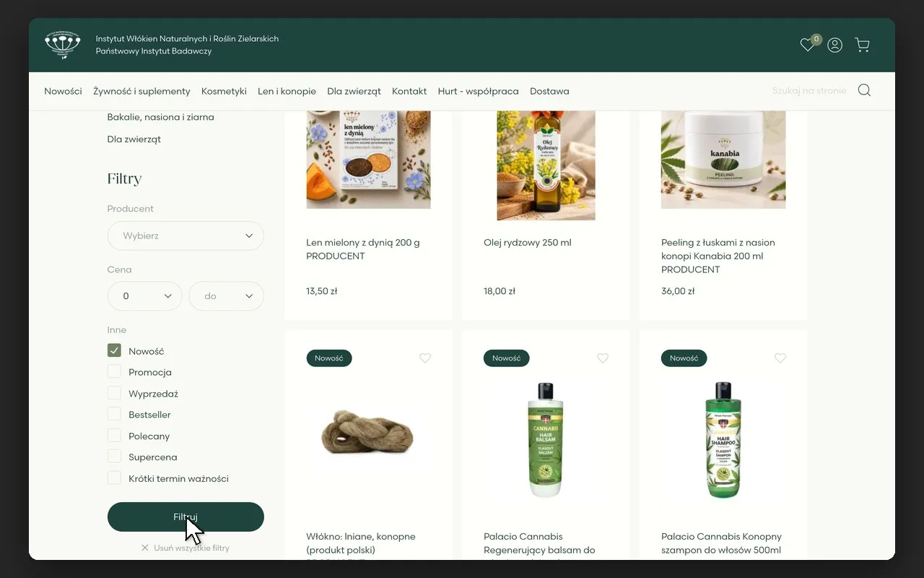This screenshot has height=578, width=924.
Task: Enable the Wyprzedaż filter checkbox
Action: pos(114,393)
